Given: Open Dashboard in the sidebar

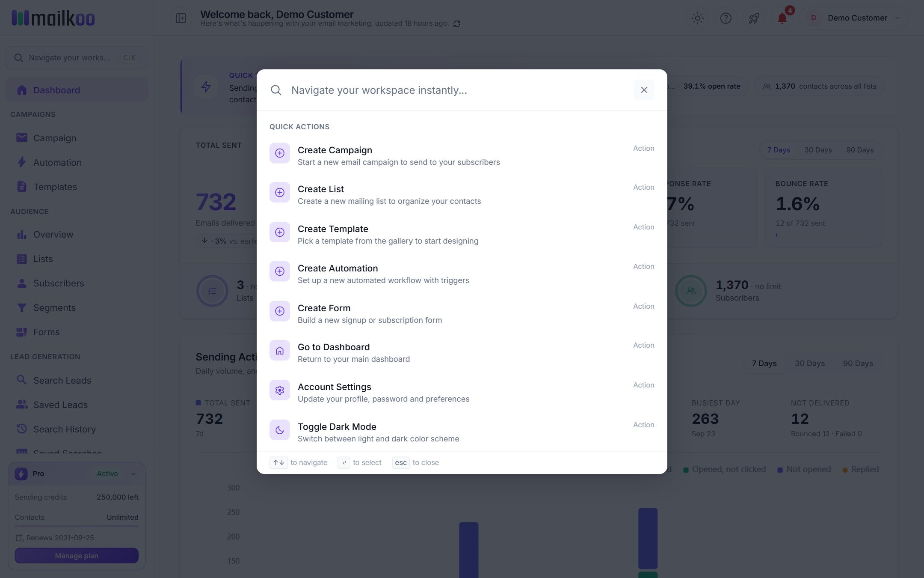Looking at the screenshot, I should tap(77, 90).
